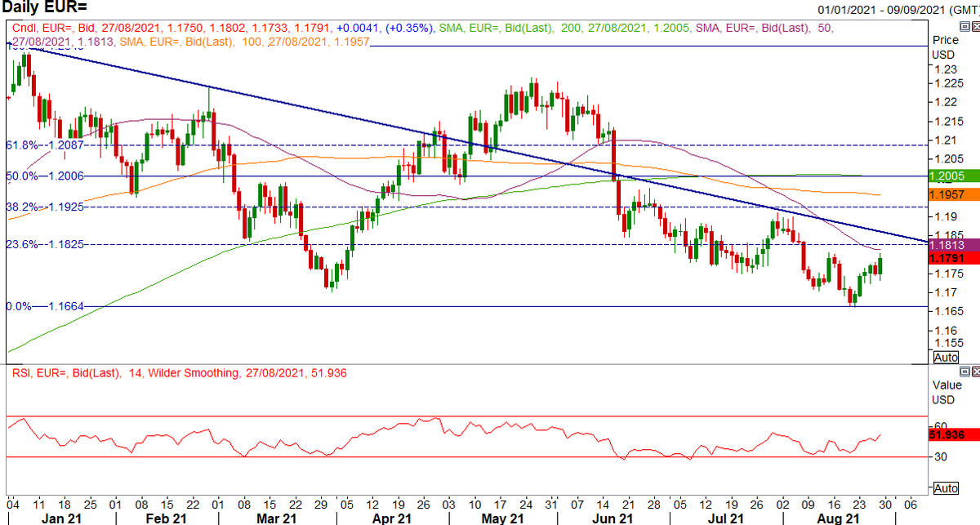Click the 1.165 price axis label
The height and width of the screenshot is (525, 980).
pos(947,311)
